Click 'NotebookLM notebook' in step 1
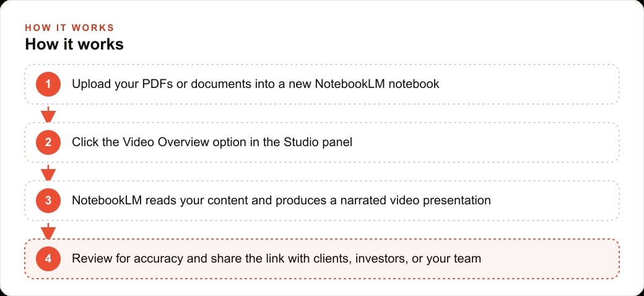The image size is (644, 296). 377,84
